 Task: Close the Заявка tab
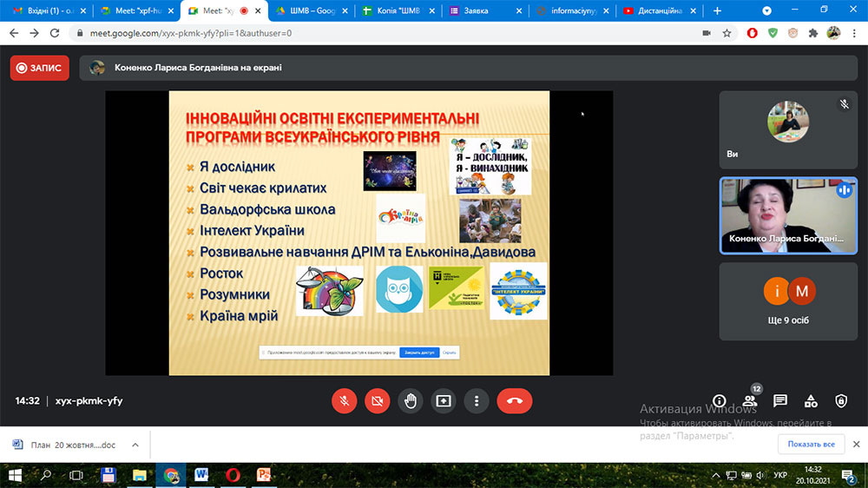click(x=519, y=10)
